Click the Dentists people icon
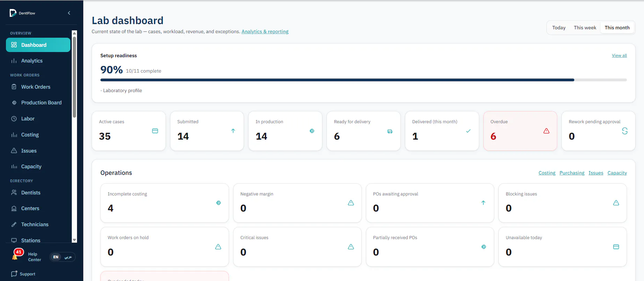The width and height of the screenshot is (644, 281). tap(14, 193)
